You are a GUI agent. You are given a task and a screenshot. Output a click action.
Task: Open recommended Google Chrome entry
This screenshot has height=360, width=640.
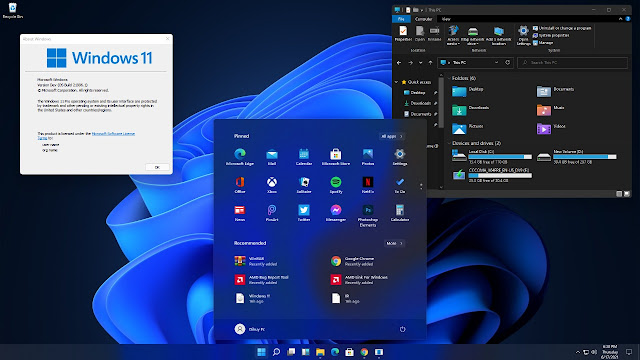click(352, 261)
